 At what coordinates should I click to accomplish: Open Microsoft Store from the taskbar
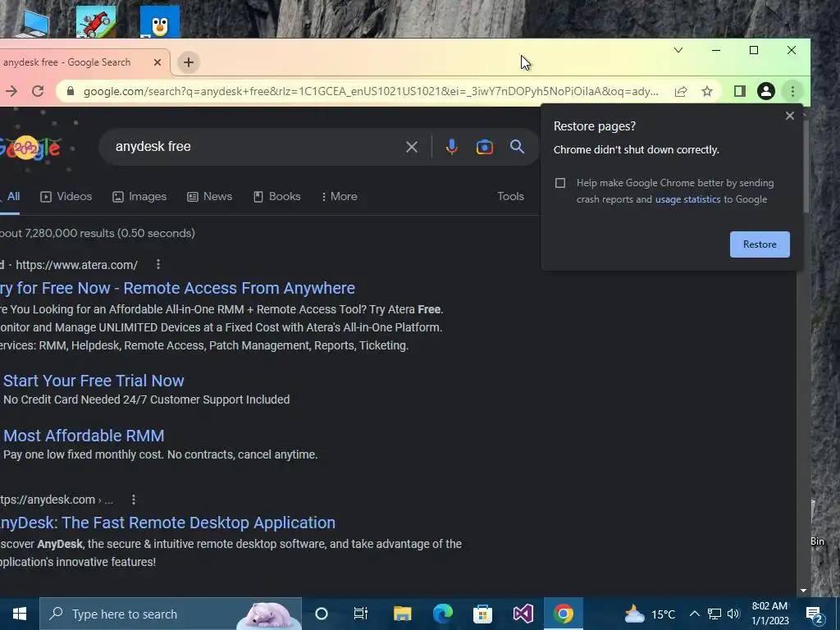pos(482,614)
